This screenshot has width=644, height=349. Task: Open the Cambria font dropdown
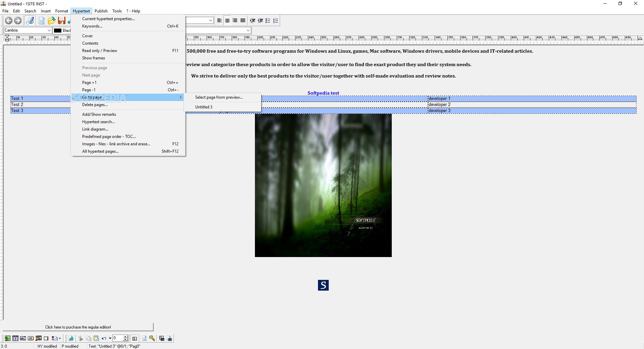coord(49,30)
